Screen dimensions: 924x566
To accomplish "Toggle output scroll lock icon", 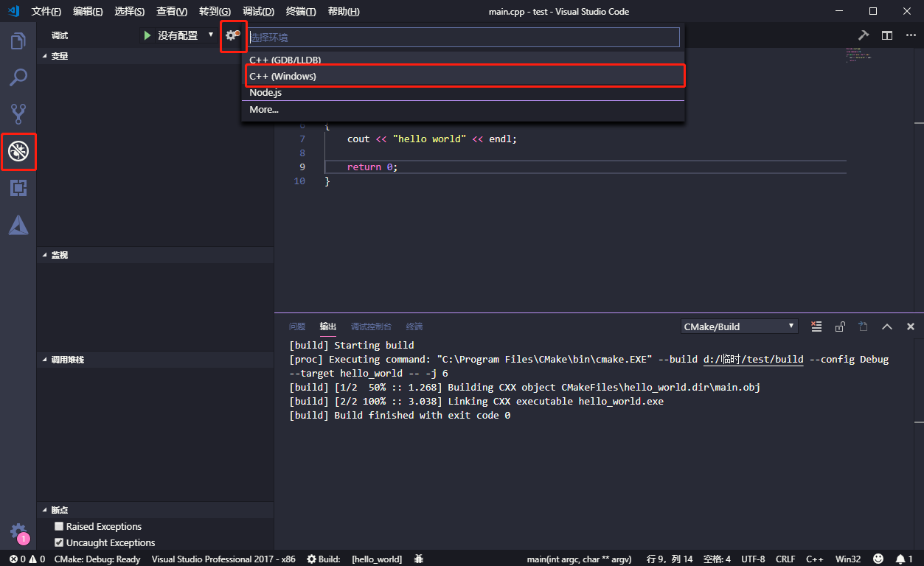I will (840, 326).
